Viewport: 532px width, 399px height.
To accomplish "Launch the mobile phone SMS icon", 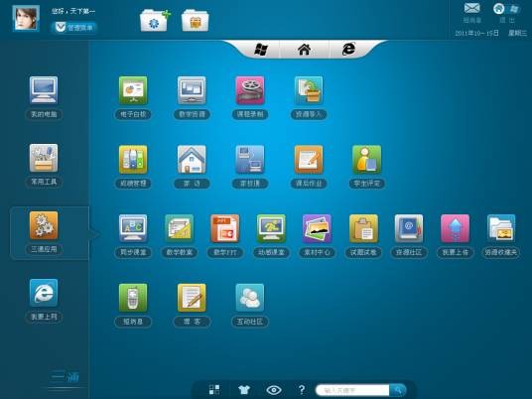I will (x=133, y=298).
